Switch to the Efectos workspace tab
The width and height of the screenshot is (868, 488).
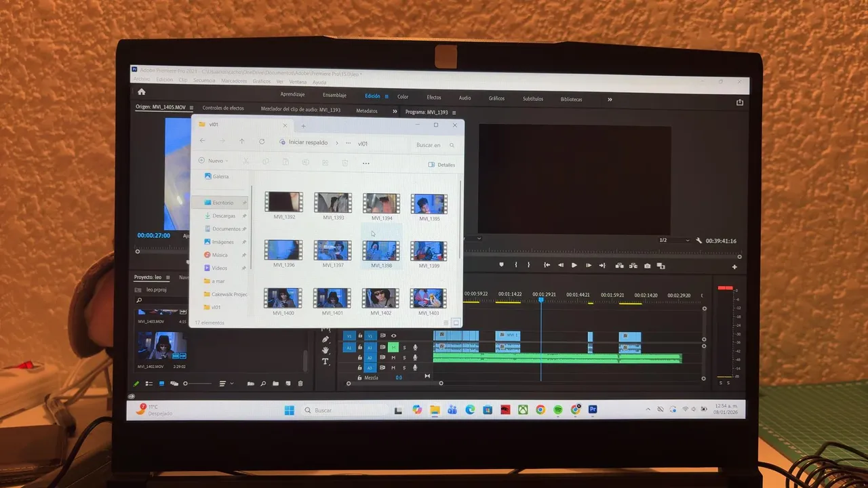pos(434,98)
